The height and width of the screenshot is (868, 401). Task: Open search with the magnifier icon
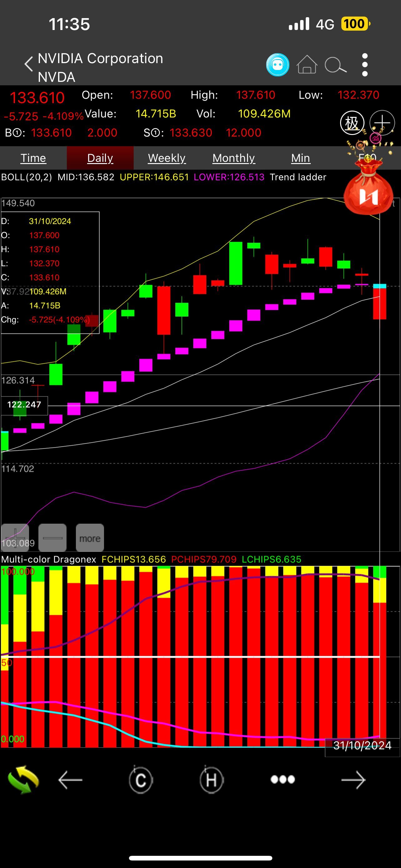click(x=335, y=65)
